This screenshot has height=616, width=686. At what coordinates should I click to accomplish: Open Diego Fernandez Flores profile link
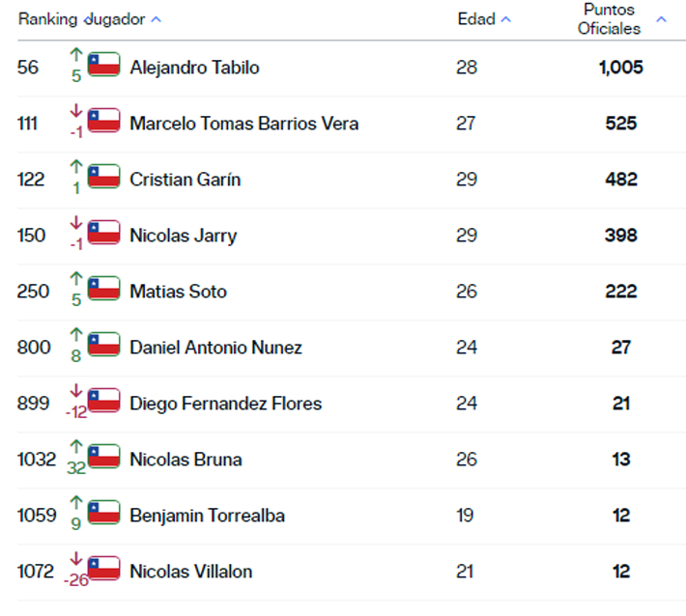pos(226,403)
